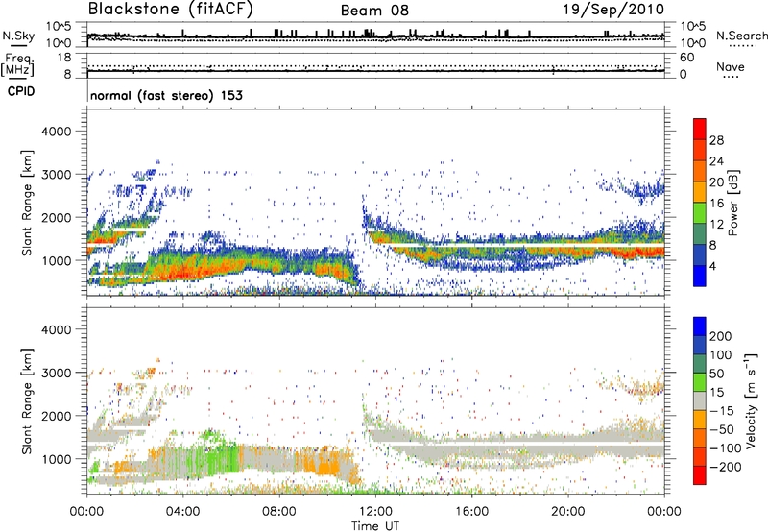Click the "16" label on Power color bar

click(x=716, y=204)
